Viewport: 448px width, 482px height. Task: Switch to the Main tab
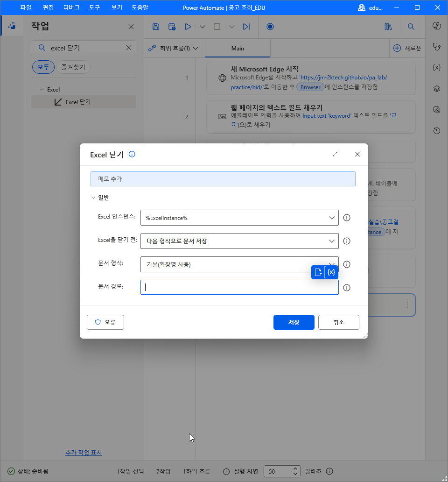[x=238, y=48]
